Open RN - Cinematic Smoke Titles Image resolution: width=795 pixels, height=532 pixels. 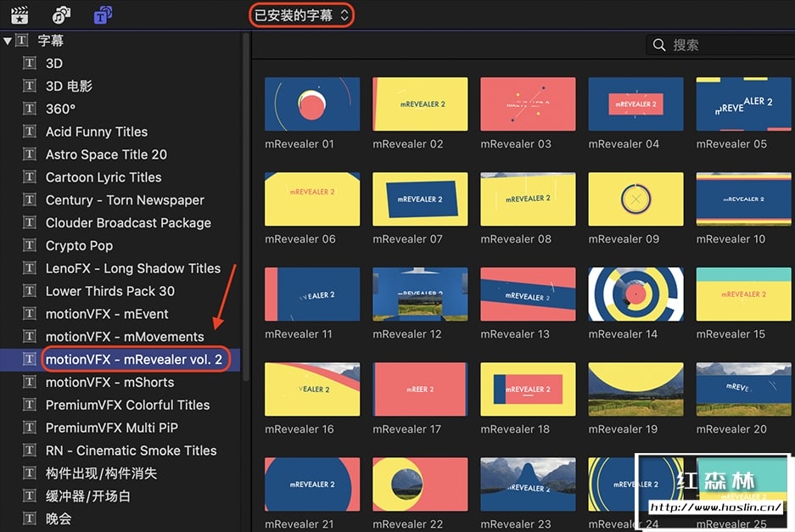click(x=131, y=451)
